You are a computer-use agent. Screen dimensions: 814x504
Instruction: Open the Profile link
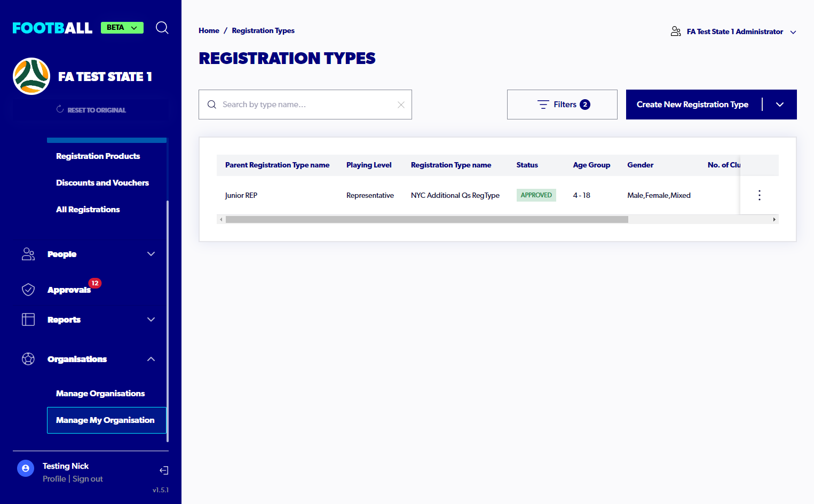(x=54, y=479)
